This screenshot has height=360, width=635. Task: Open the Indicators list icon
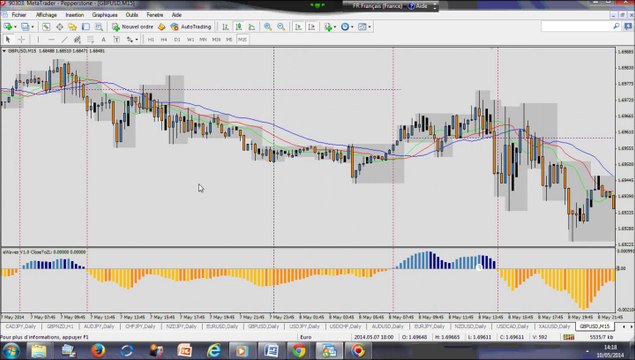click(328, 27)
